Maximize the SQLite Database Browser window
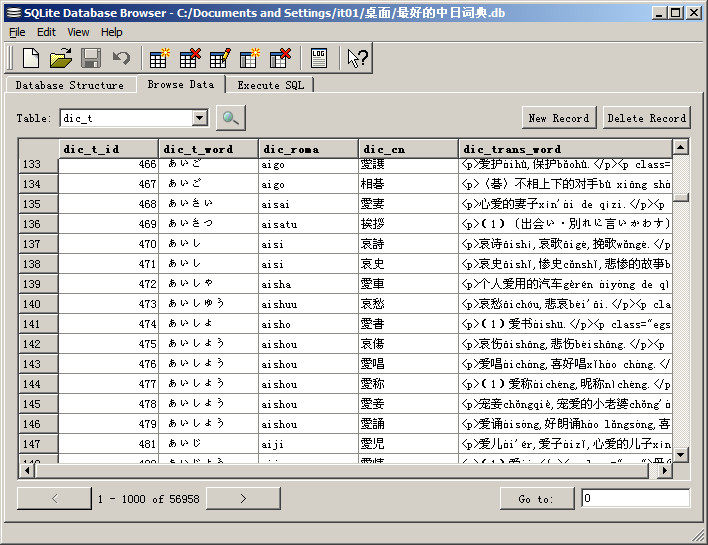The height and width of the screenshot is (545, 708). pos(675,13)
